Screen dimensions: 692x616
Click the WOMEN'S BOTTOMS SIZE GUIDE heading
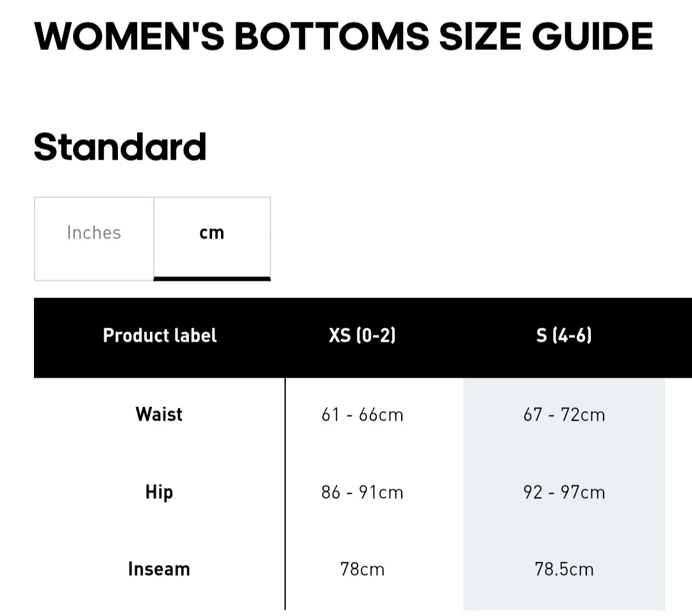[x=343, y=37]
